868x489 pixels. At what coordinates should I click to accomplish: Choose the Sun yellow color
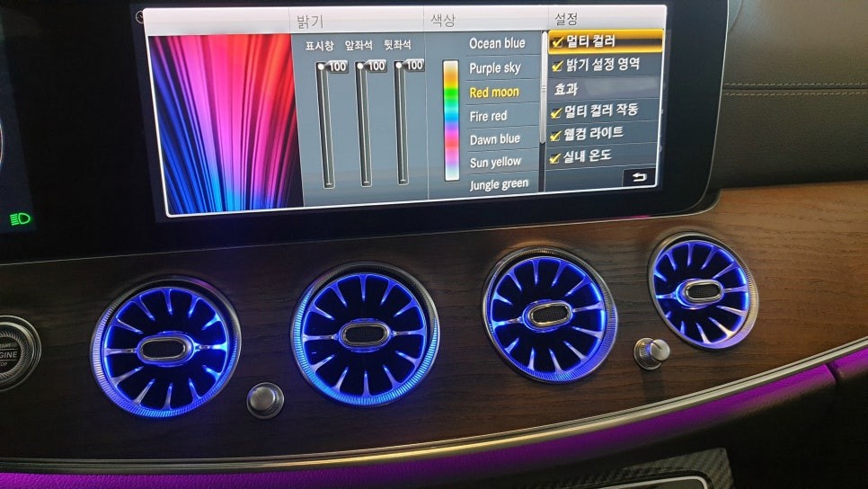(495, 163)
